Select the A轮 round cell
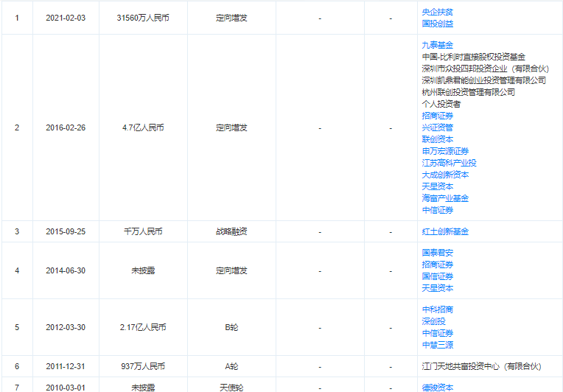 click(231, 366)
